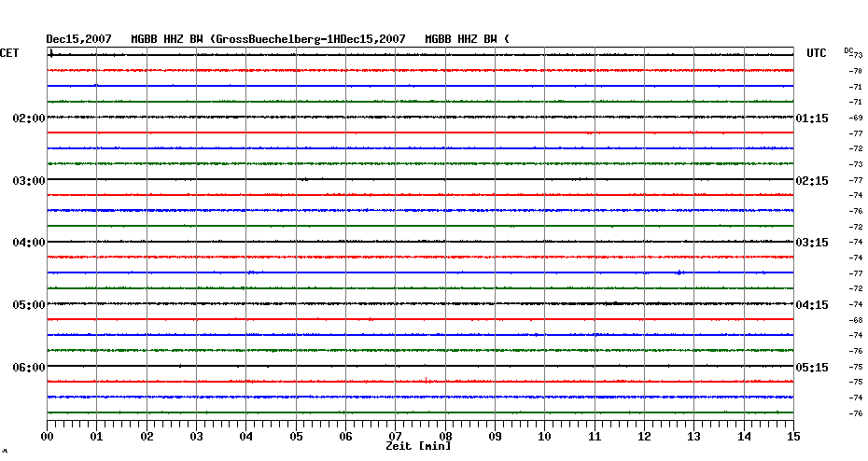Click the minute axis label 10
The height and width of the screenshot is (461, 868).
tap(545, 437)
